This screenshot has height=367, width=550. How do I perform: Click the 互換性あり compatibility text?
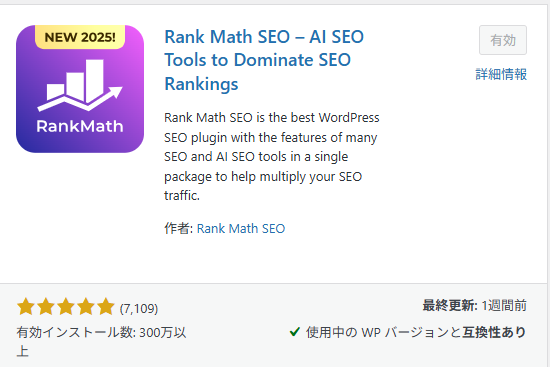pos(494,332)
